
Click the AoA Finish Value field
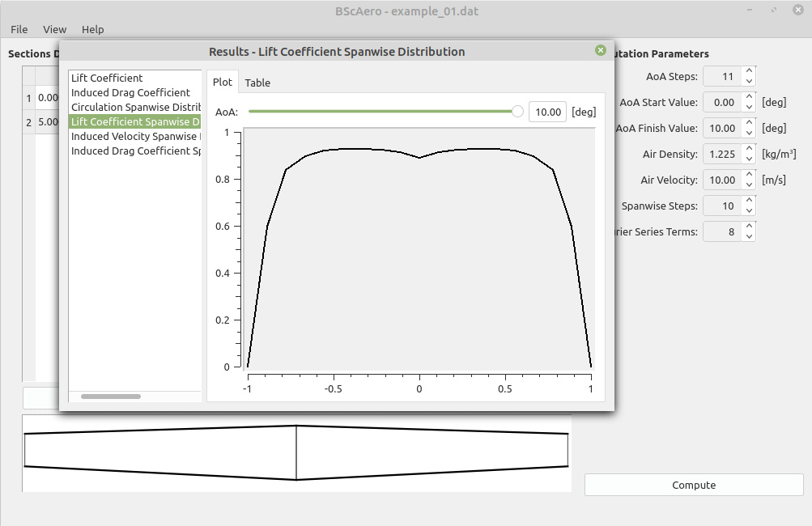[722, 128]
